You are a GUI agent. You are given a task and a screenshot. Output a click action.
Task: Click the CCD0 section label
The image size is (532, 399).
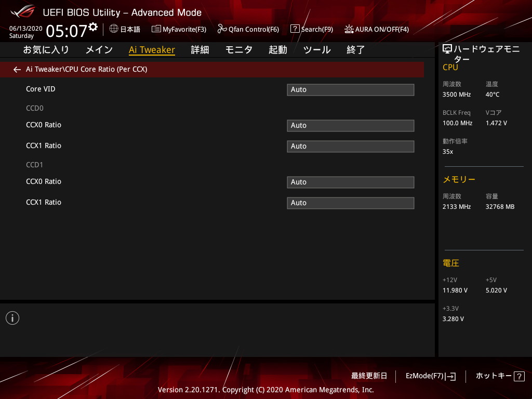click(x=35, y=108)
